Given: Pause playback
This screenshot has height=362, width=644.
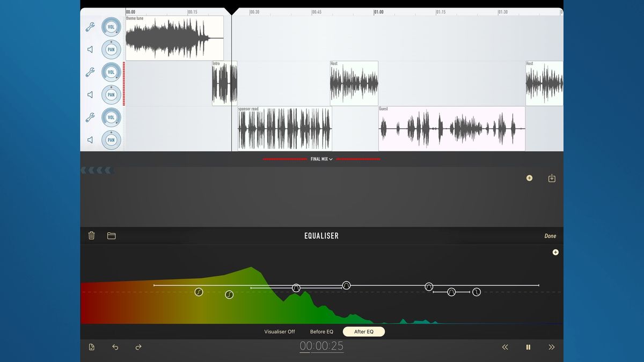Looking at the screenshot, I should coord(528,347).
